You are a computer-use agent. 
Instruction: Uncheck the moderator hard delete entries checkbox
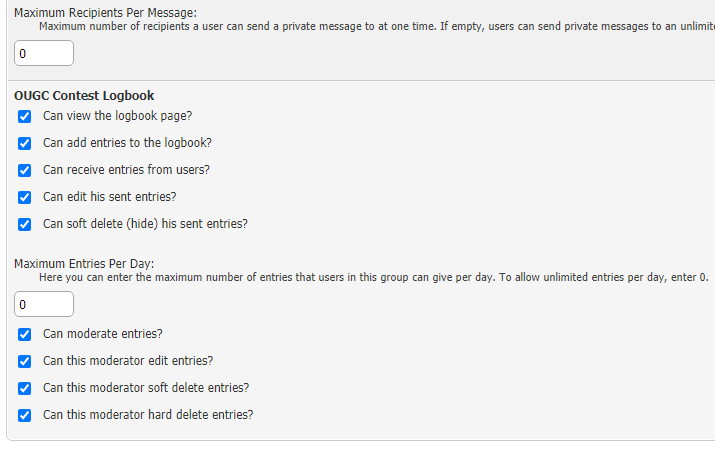(25, 415)
